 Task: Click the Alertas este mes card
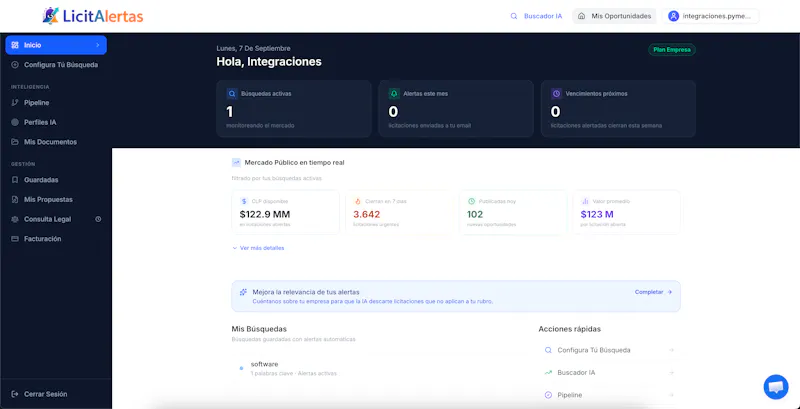(x=456, y=109)
